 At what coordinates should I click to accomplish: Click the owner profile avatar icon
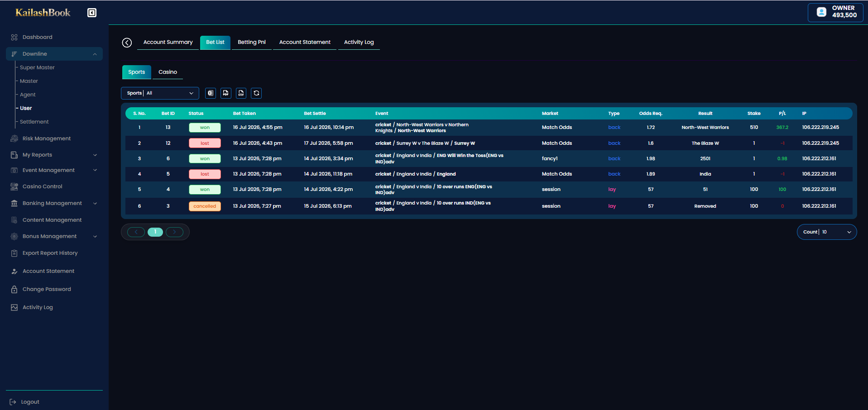pos(821,12)
